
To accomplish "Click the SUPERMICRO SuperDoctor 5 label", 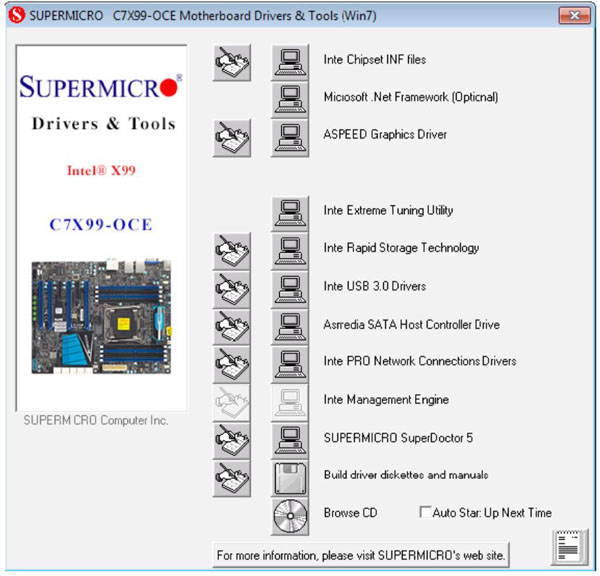I will tap(398, 437).
